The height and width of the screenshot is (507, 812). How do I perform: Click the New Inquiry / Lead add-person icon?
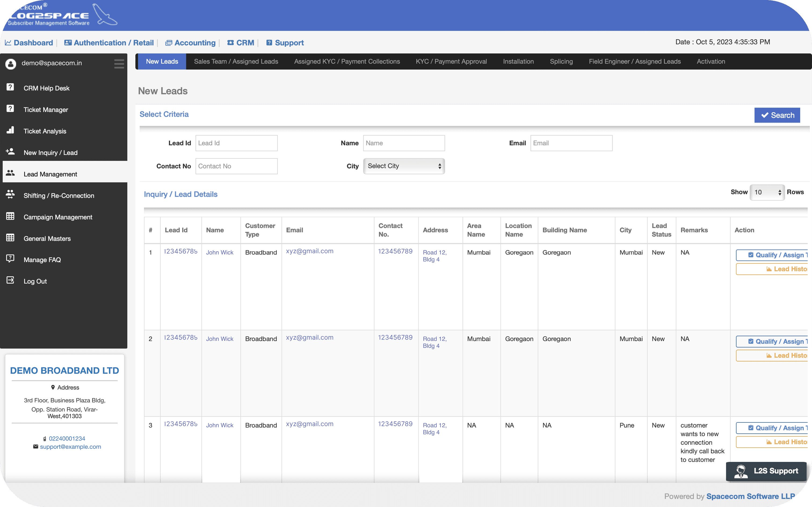point(10,152)
